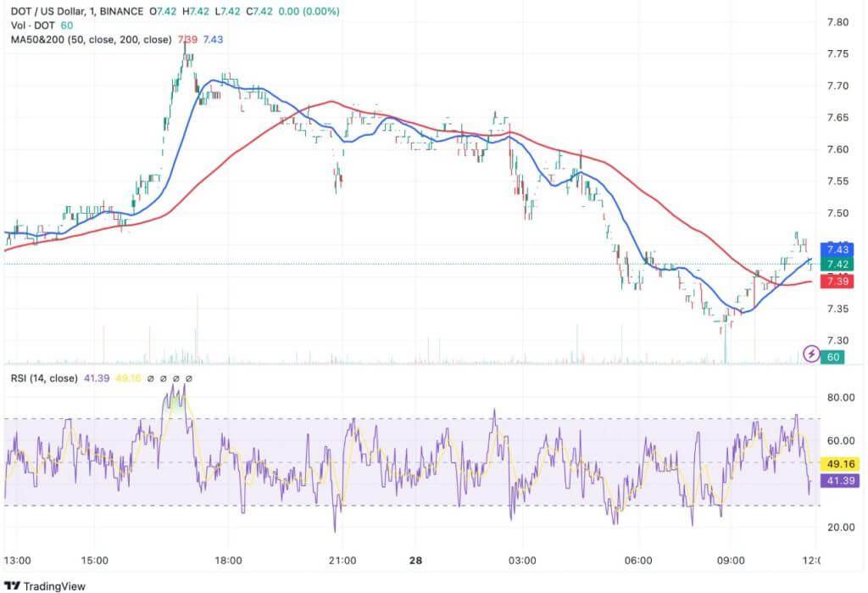Viewport: 868px width, 593px height.
Task: Click the 60.00 RSI axis label
Action: click(x=840, y=440)
